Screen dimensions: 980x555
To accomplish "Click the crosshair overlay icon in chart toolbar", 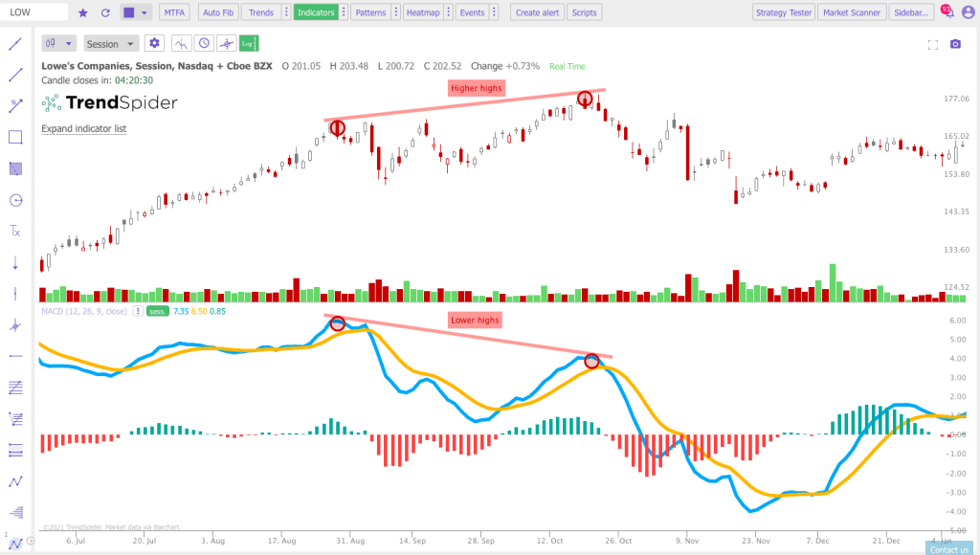I will point(226,43).
